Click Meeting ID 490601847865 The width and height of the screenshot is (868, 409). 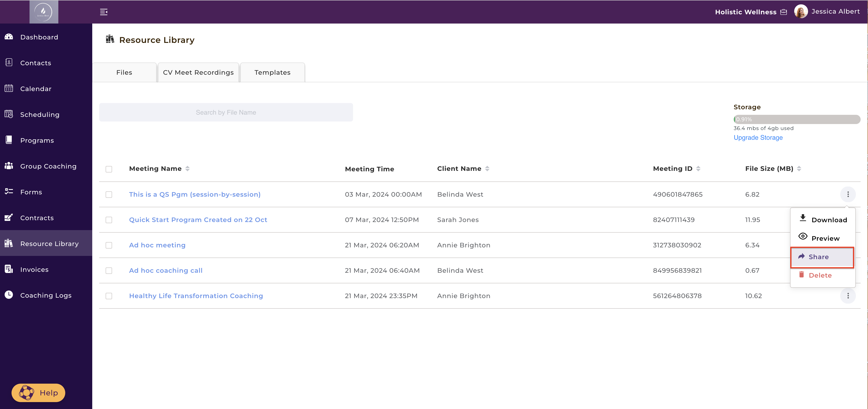coord(678,194)
